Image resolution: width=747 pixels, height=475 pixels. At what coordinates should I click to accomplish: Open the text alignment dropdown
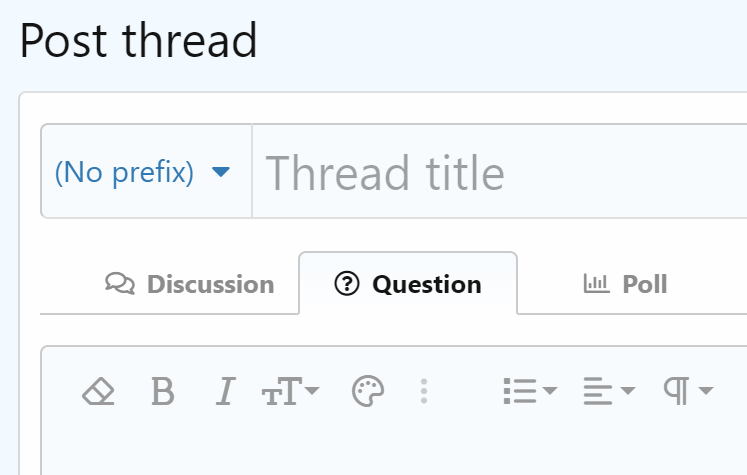point(609,391)
